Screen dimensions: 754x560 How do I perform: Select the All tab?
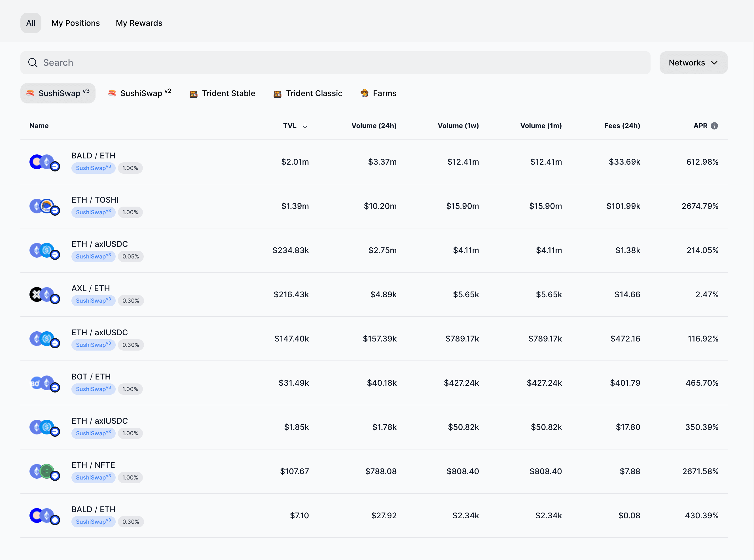pyautogui.click(x=31, y=23)
